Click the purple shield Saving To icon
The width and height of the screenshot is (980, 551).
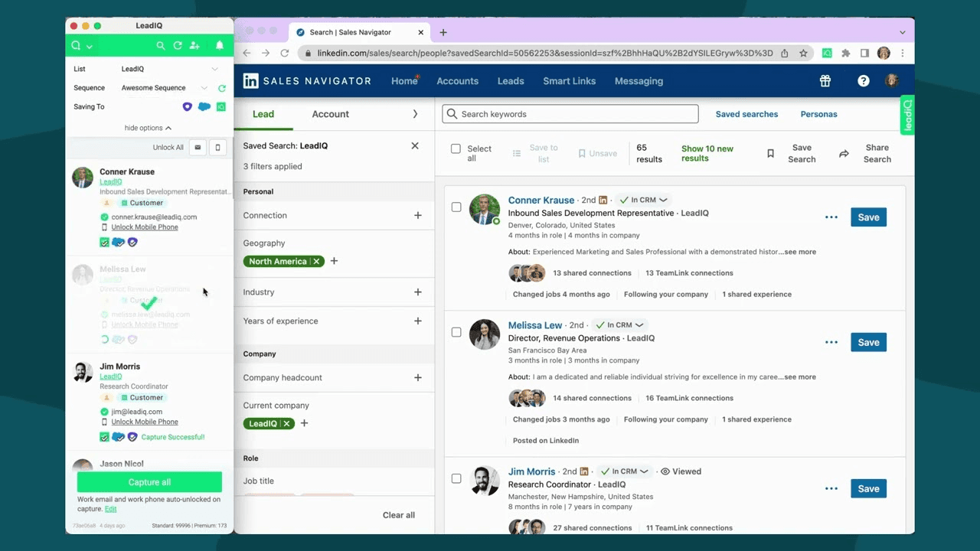coord(188,107)
